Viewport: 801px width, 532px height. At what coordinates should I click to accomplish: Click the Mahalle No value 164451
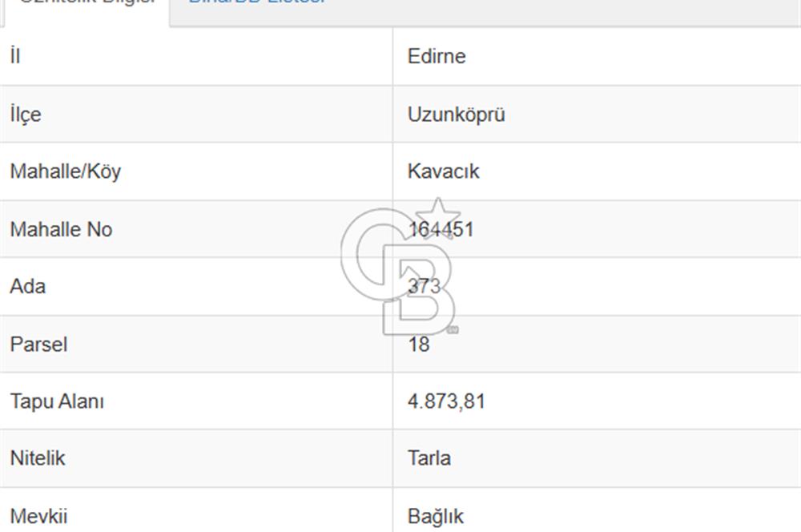coord(441,229)
